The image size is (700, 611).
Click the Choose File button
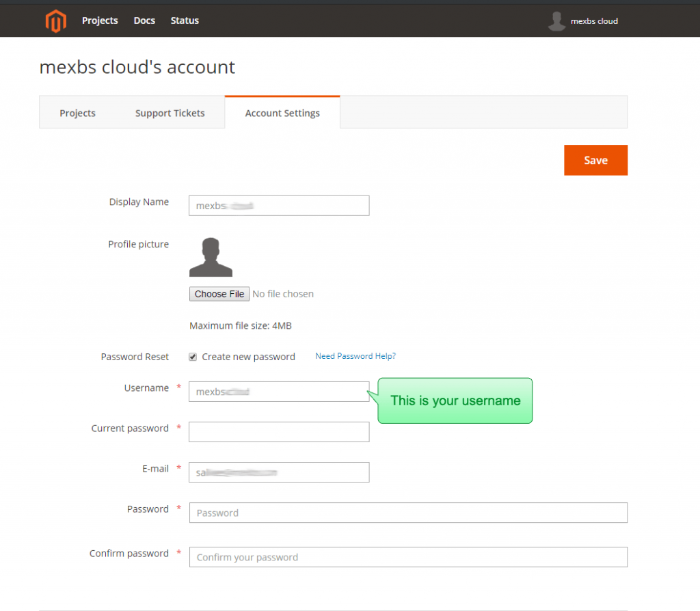pos(219,294)
